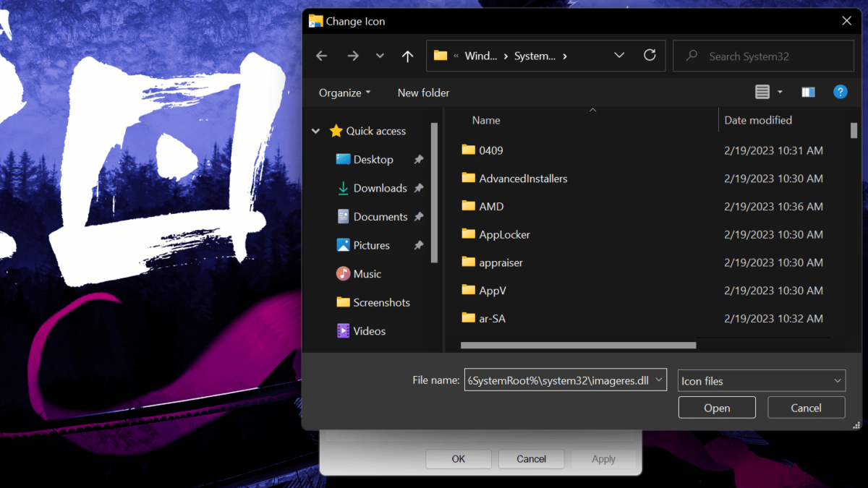868x488 pixels.
Task: Expand the view options dropdown arrow
Action: tap(780, 92)
